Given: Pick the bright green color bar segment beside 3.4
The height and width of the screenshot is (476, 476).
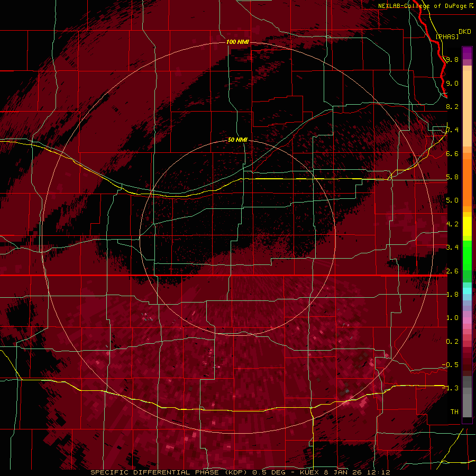Looking at the screenshot, I should [467, 255].
